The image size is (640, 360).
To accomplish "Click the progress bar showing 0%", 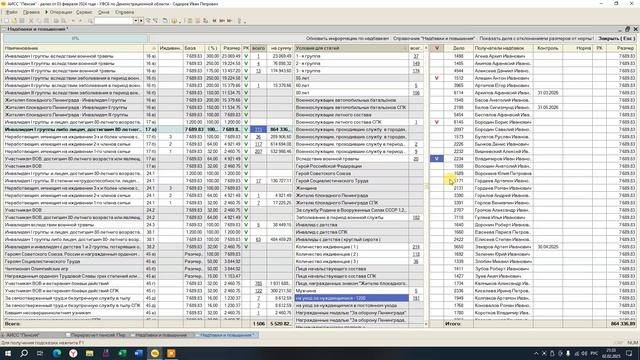I will 76,38.
